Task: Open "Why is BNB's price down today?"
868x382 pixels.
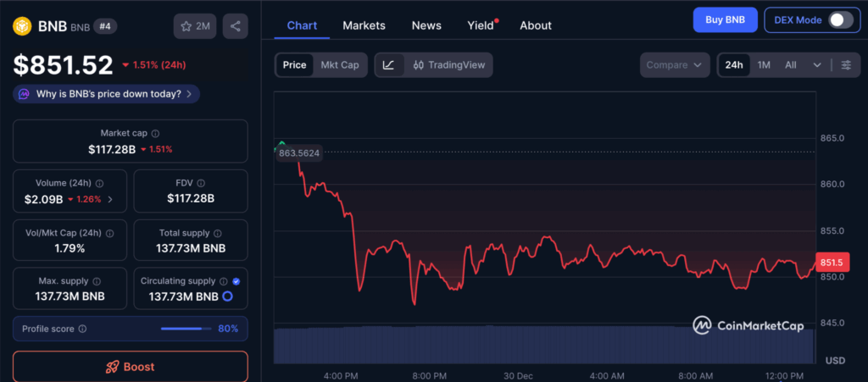Action: pyautogui.click(x=107, y=94)
